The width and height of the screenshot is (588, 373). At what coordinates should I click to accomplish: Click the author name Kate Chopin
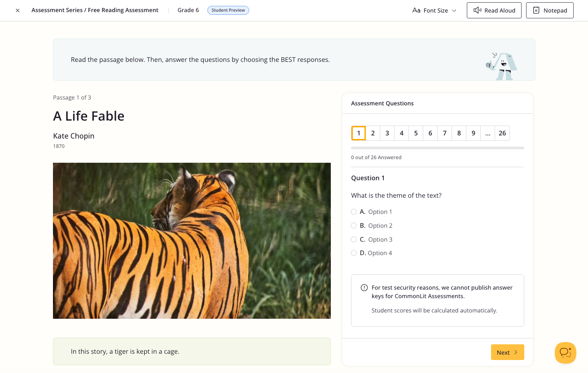74,136
